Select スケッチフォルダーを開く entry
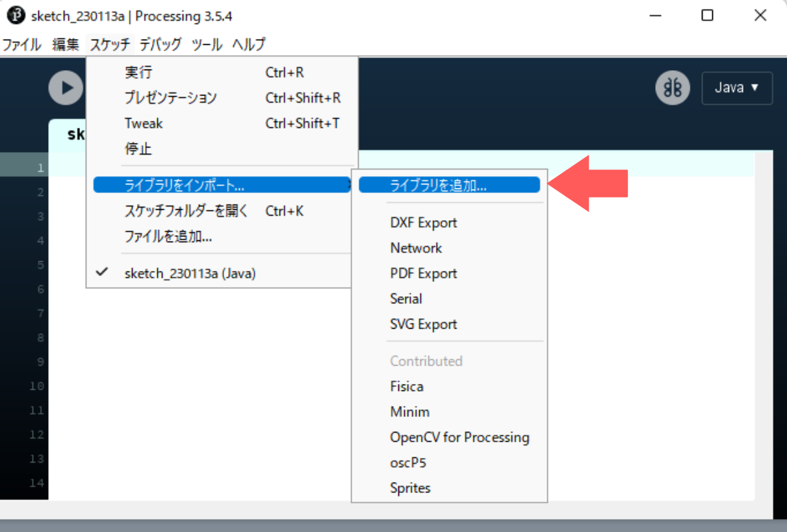This screenshot has width=787, height=532. tap(222, 211)
